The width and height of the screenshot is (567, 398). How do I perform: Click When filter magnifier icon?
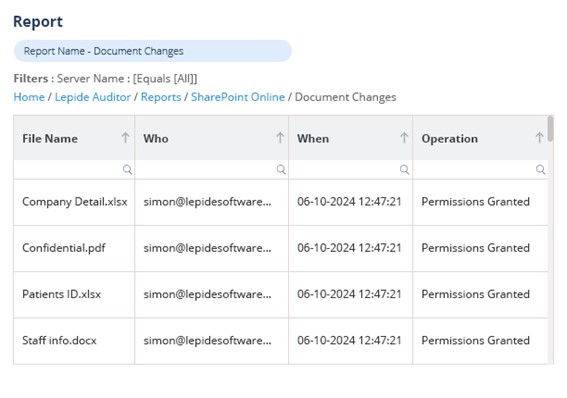point(404,170)
